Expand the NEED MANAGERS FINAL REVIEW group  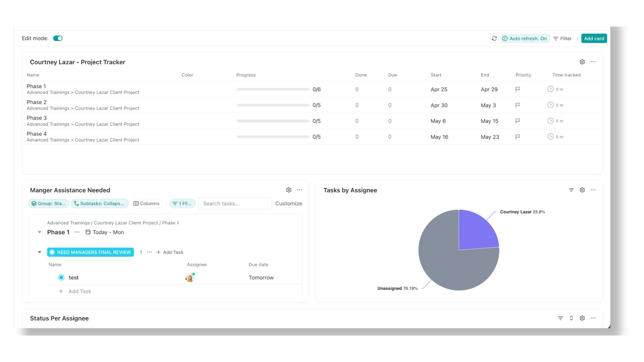(x=39, y=252)
